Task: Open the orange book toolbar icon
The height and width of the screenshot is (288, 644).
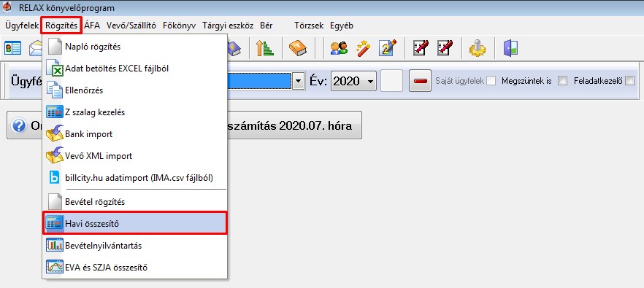Action: pos(298,48)
